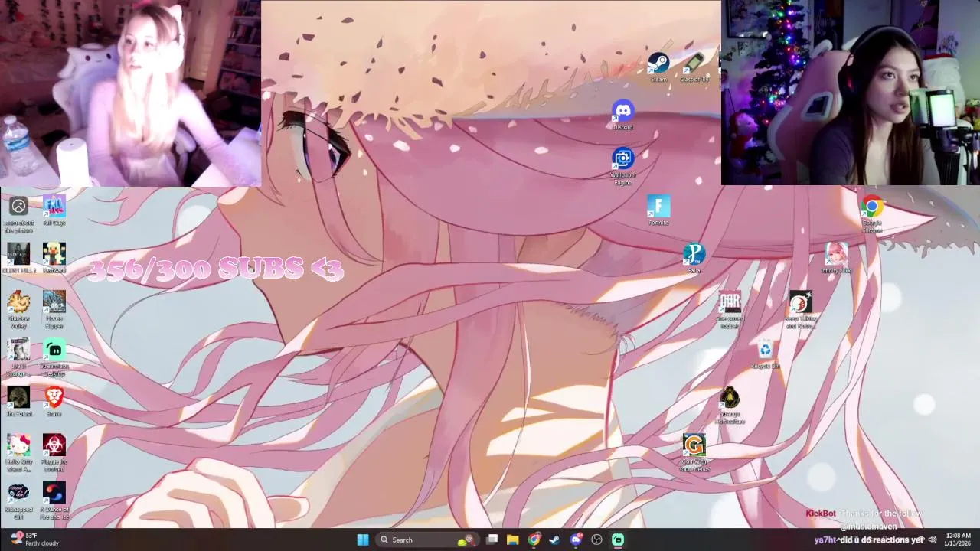980x551 pixels.
Task: Open the Palia desktop shortcut
Action: click(x=694, y=259)
